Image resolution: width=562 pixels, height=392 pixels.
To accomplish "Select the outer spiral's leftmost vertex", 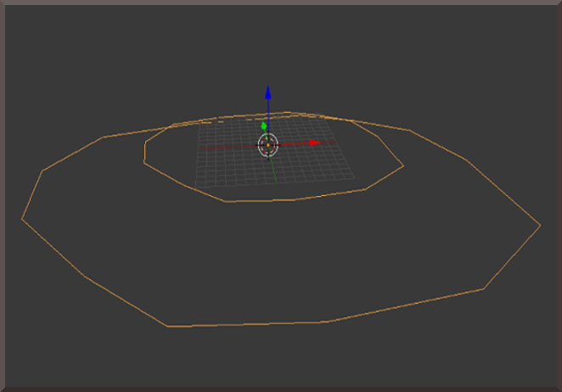I will (x=22, y=220).
